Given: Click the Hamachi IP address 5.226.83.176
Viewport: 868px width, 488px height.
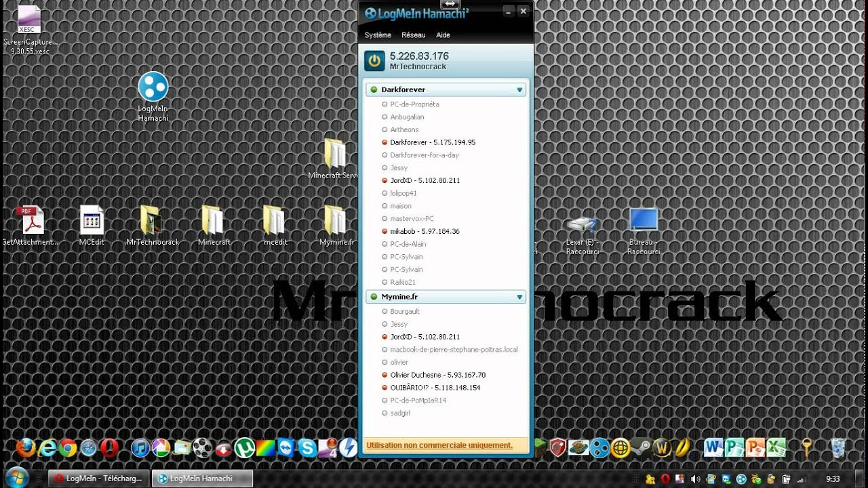Looking at the screenshot, I should click(419, 56).
